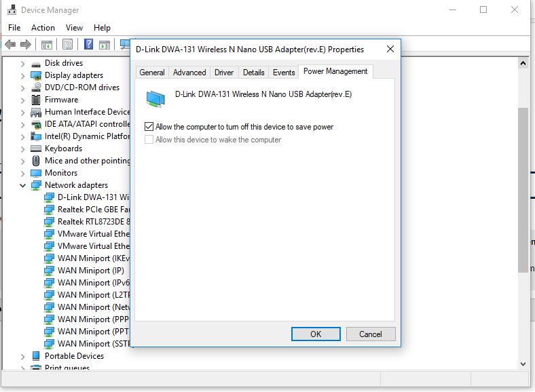Close the D-Link Properties dialog
This screenshot has width=535, height=392.
[390, 49]
